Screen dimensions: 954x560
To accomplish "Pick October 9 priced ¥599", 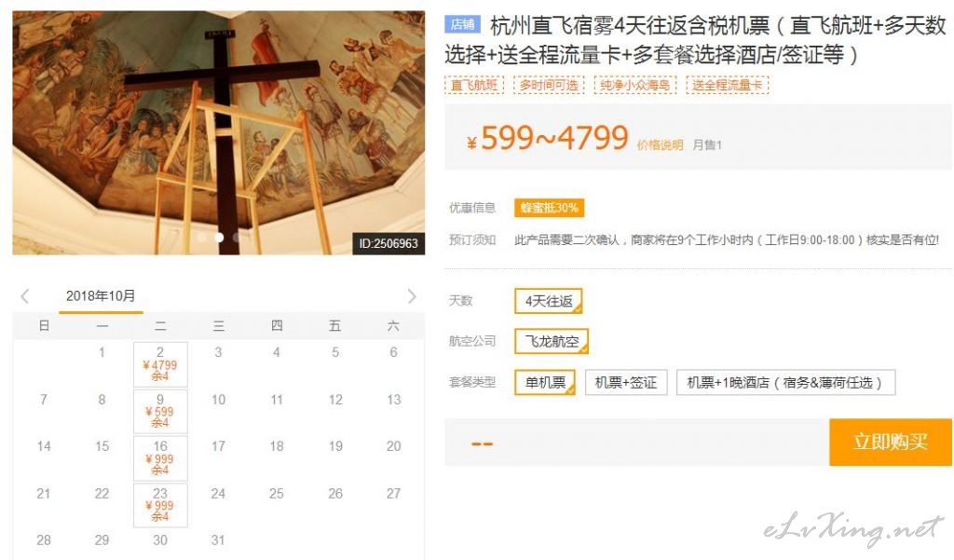I will pyautogui.click(x=160, y=411).
